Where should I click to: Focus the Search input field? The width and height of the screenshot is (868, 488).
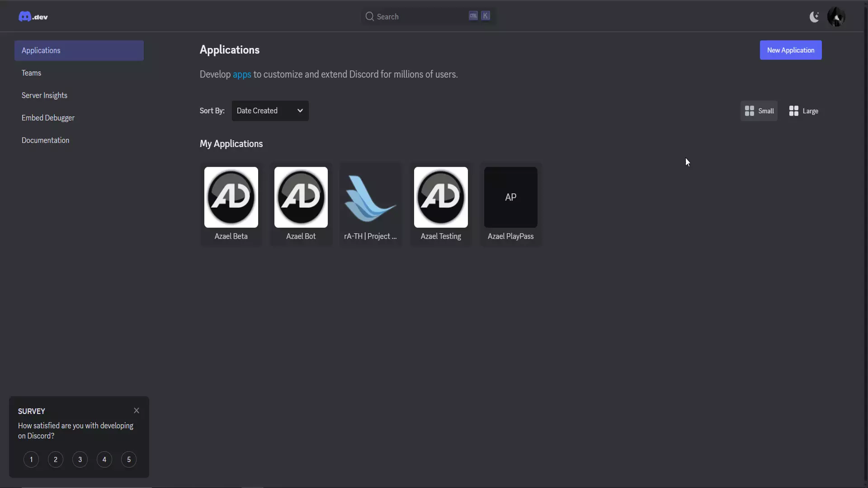pos(427,17)
